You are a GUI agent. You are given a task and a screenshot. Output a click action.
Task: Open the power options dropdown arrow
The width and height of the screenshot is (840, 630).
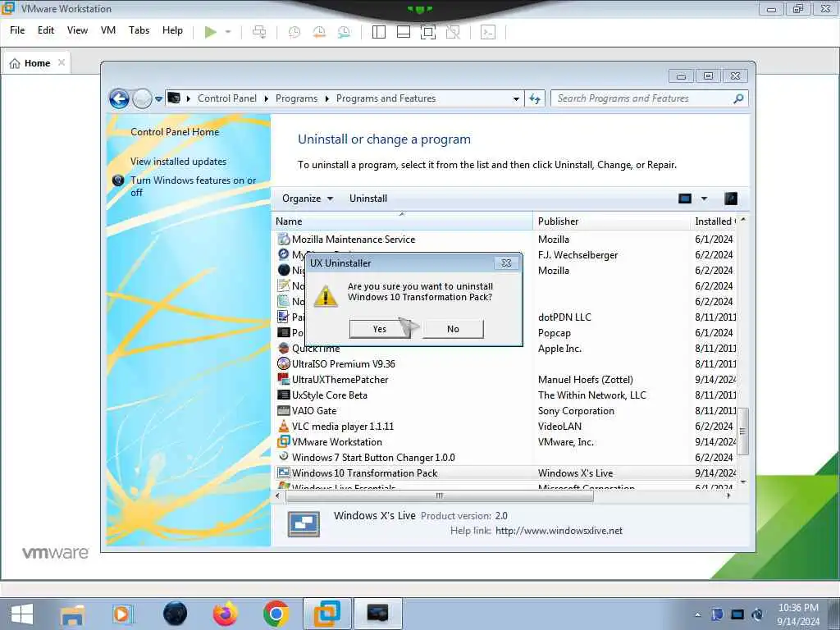point(228,32)
